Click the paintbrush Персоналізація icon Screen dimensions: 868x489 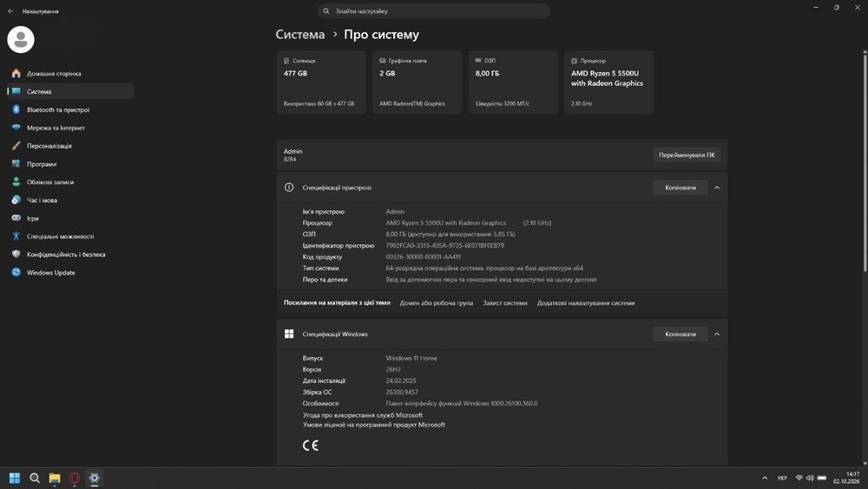(16, 146)
